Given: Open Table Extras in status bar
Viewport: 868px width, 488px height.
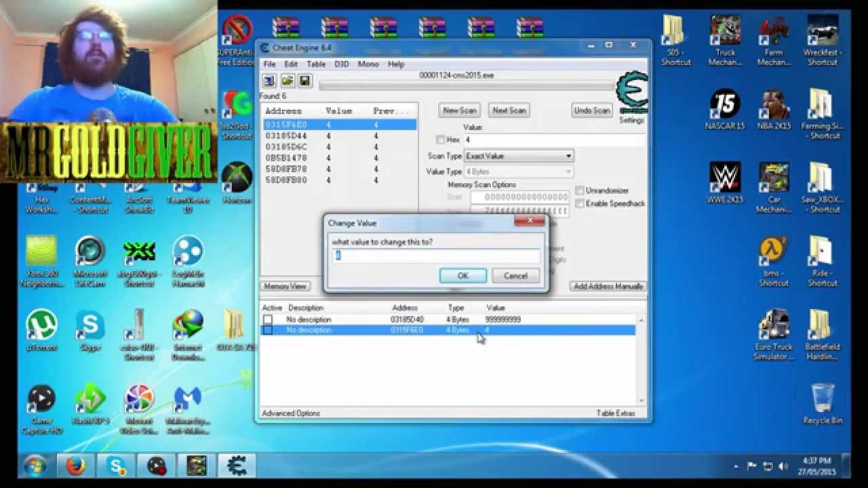Looking at the screenshot, I should point(616,413).
